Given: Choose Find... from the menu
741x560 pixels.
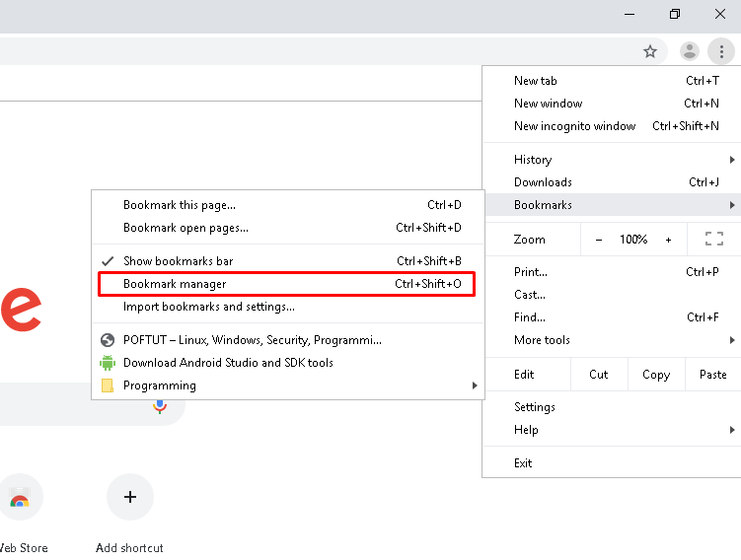Looking at the screenshot, I should [x=614, y=317].
